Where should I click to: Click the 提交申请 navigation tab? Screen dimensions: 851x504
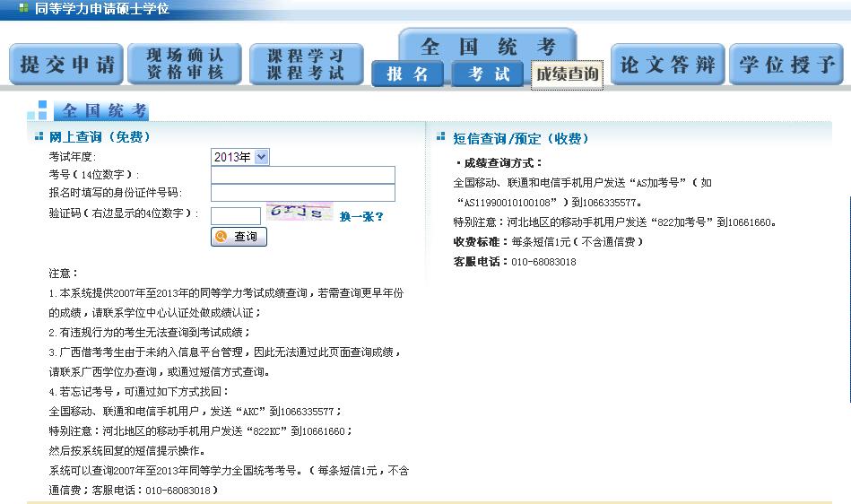point(66,65)
